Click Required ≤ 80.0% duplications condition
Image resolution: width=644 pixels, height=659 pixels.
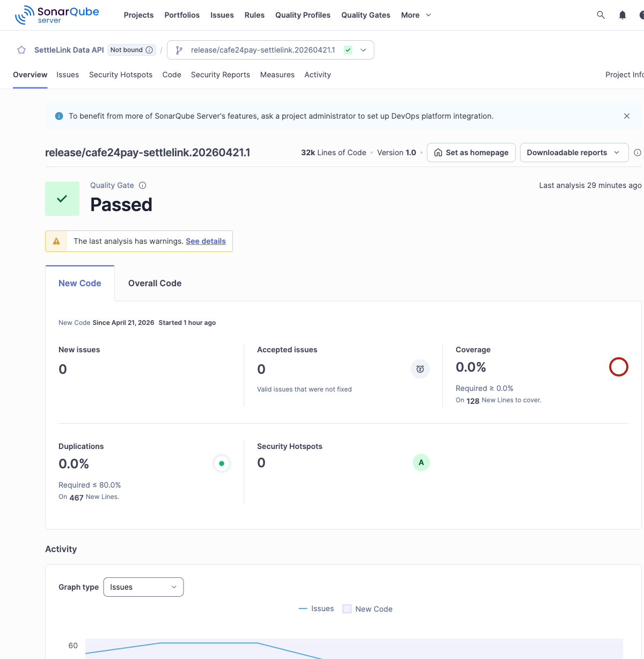[x=90, y=485]
